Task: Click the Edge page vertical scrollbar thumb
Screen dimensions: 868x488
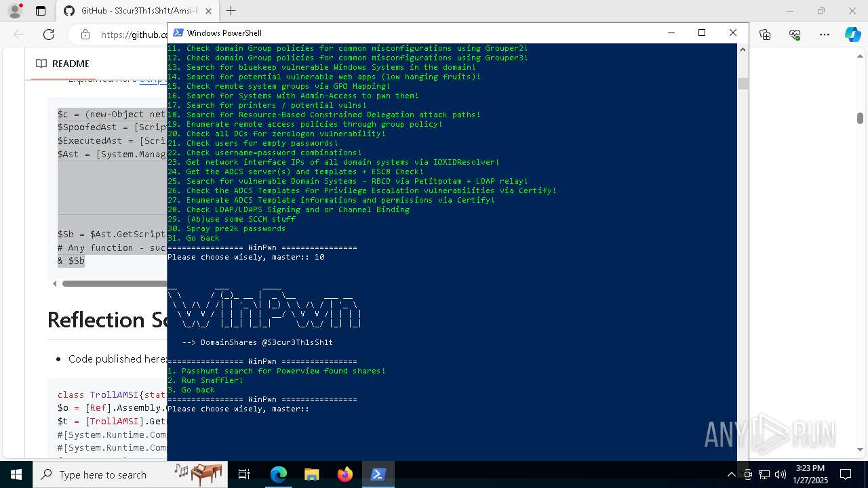Action: tap(860, 118)
